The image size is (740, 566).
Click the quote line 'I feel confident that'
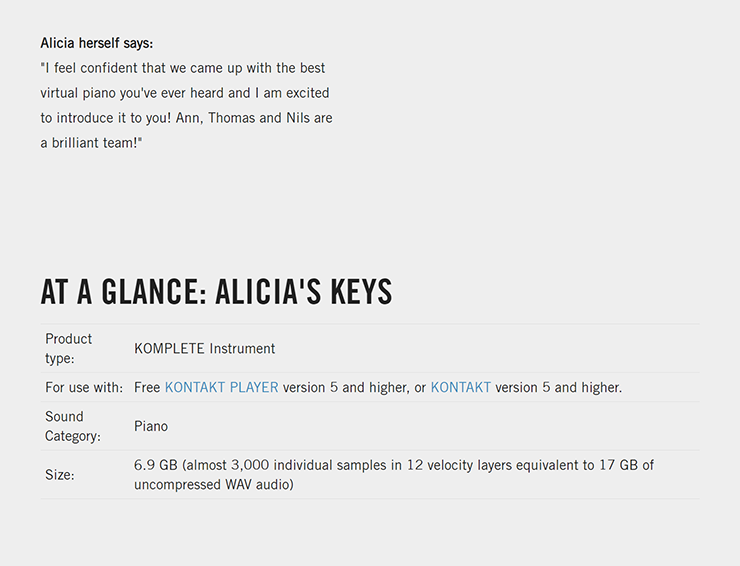[183, 68]
